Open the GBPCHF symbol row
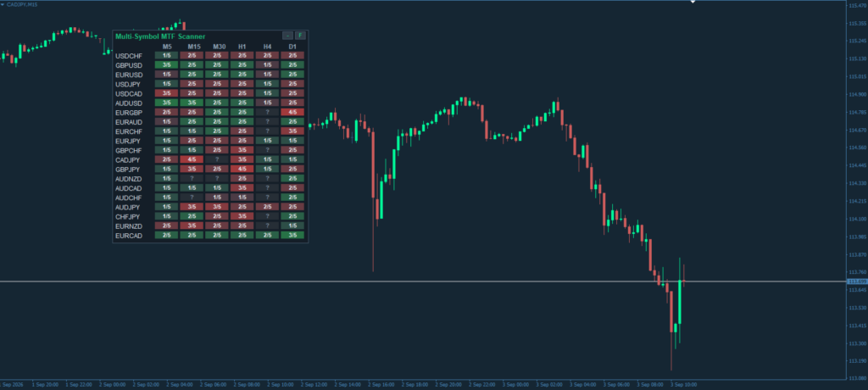Screen dimensions: 868x390 [129, 150]
